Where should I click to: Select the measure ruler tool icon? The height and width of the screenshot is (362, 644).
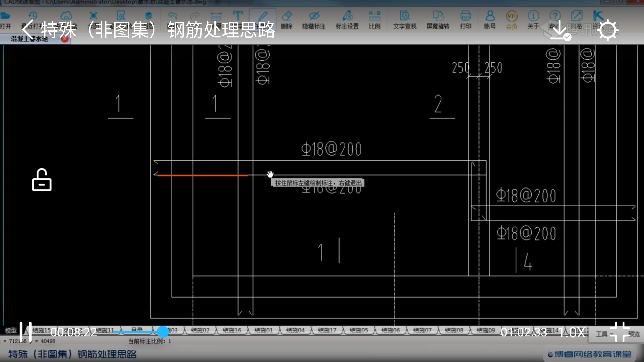(216, 16)
